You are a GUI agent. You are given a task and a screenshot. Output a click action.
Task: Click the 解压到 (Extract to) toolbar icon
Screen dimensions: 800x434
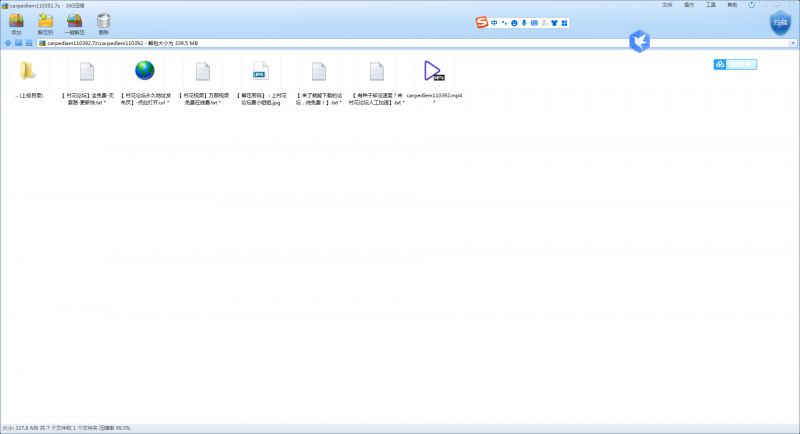[45, 23]
